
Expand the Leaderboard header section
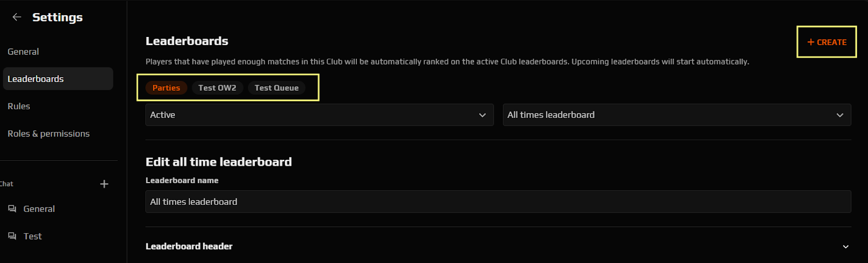coord(498,246)
